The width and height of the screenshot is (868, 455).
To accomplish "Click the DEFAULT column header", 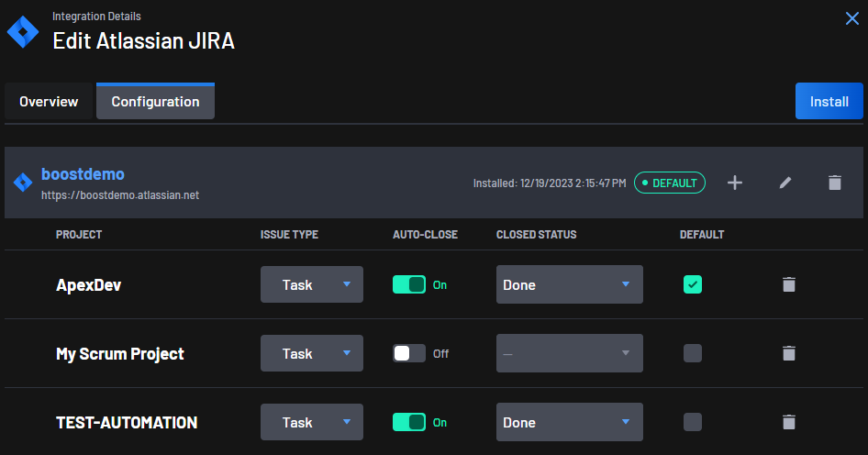I will pyautogui.click(x=702, y=235).
